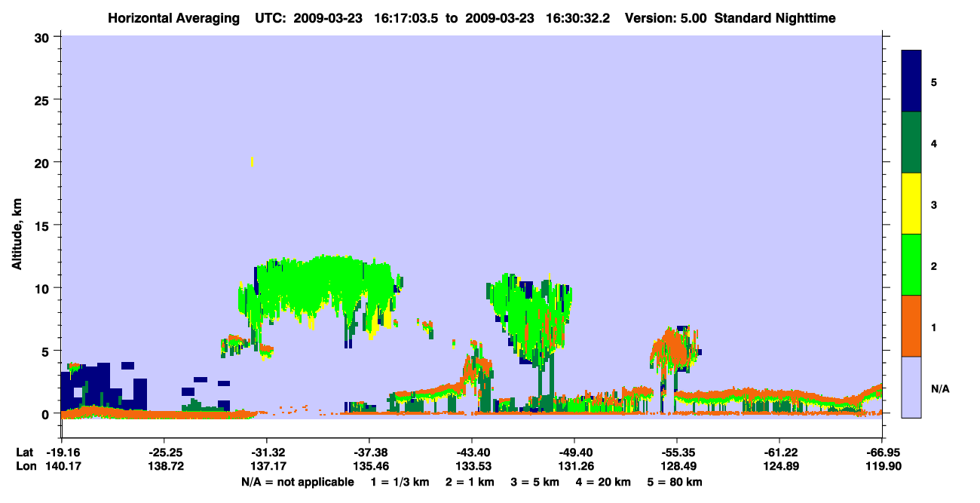Click longitude value '135.46'

[x=369, y=467]
